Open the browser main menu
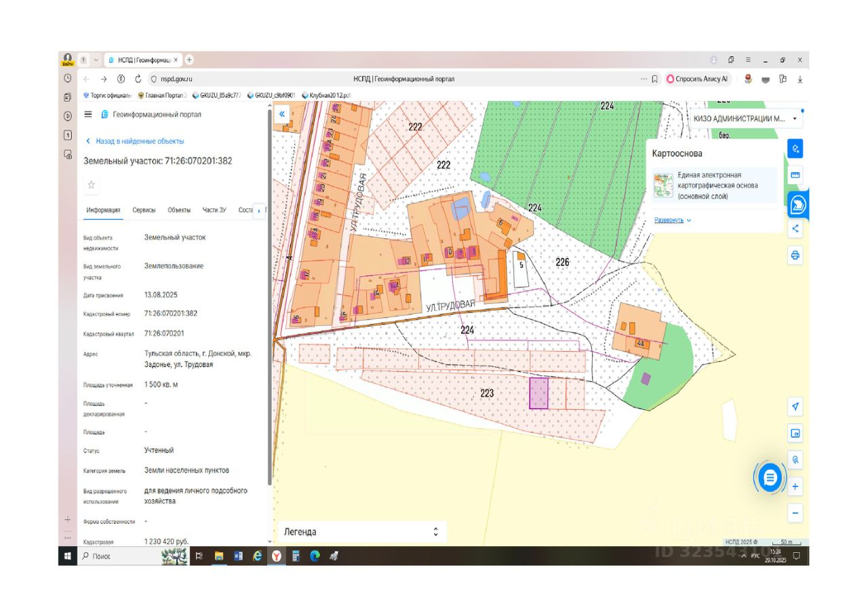 [x=748, y=60]
